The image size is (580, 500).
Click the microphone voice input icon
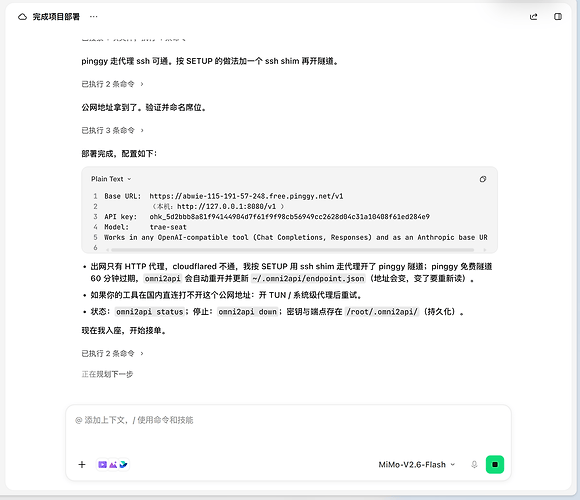coord(474,464)
